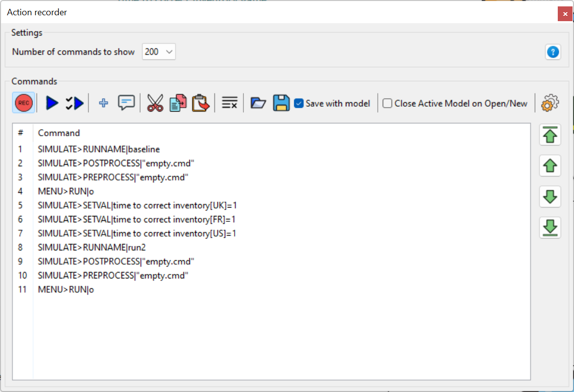
Task: Move command down one position with green arrow
Action: (x=549, y=196)
